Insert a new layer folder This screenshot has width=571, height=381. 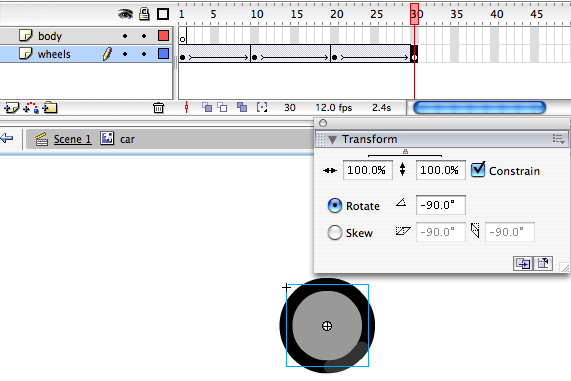click(50, 108)
